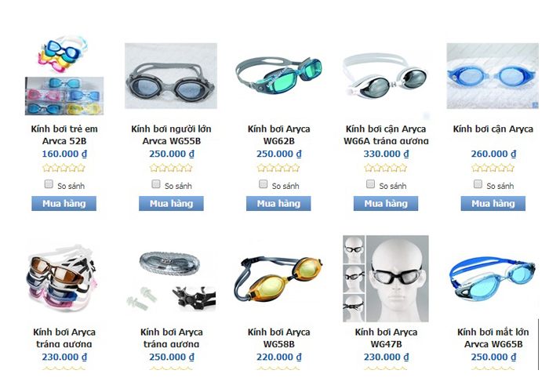This screenshot has width=549, height=392.
Task: Click star rating under WG6A goggles
Action: pos(386,168)
